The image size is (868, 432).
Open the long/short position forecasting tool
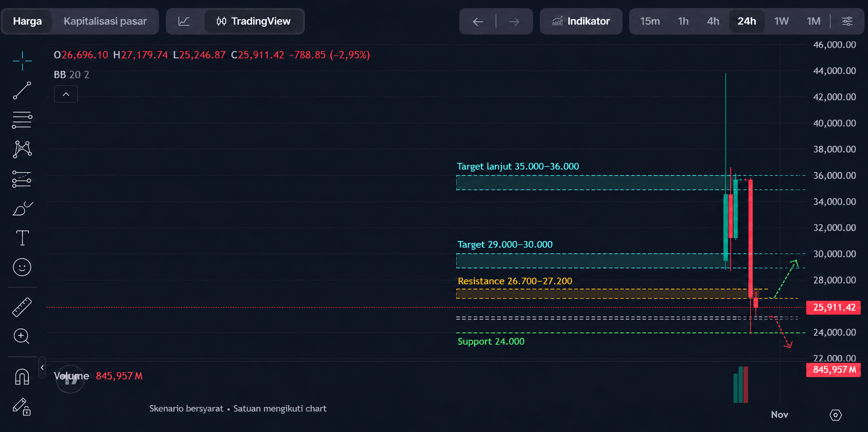pyautogui.click(x=22, y=179)
